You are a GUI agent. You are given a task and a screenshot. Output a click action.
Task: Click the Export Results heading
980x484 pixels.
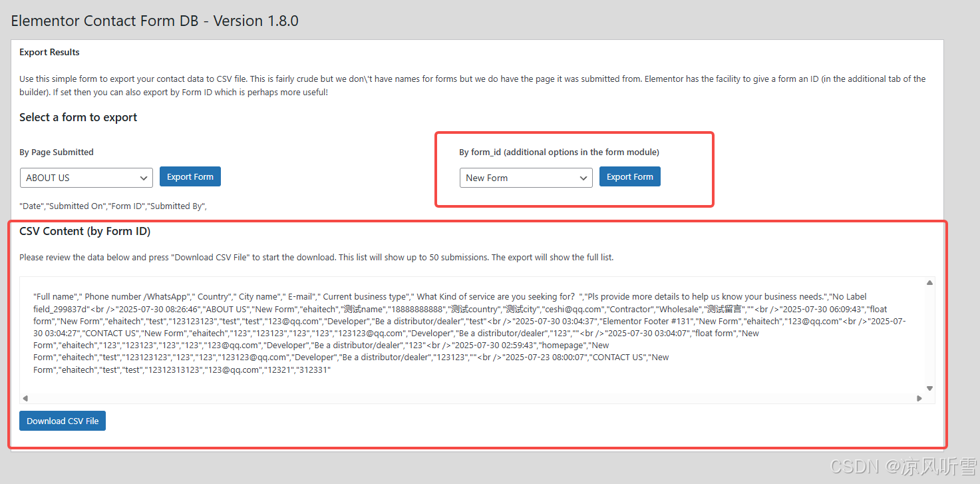tap(49, 52)
